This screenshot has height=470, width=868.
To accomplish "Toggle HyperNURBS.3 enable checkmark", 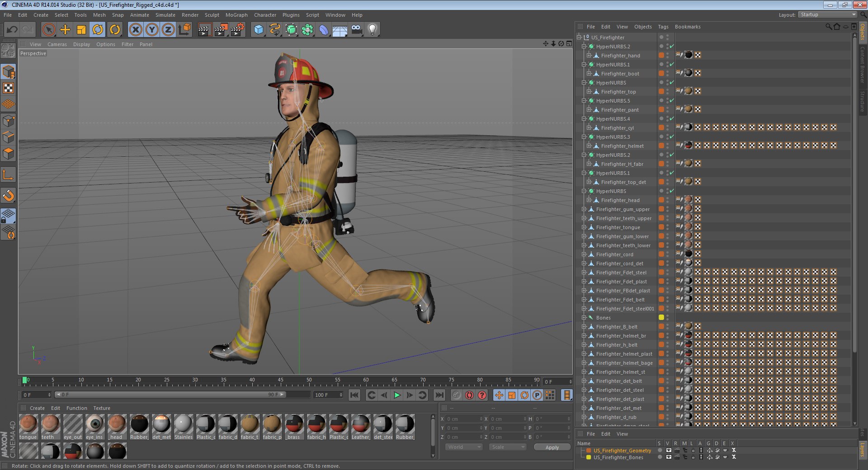I will tap(672, 137).
